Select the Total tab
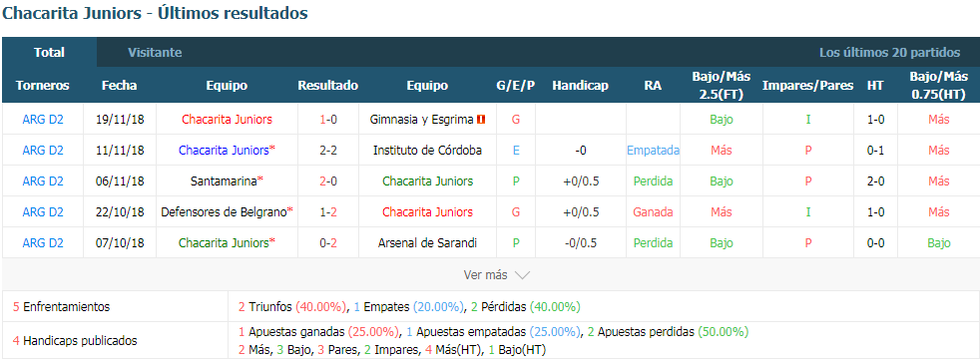 pyautogui.click(x=49, y=53)
